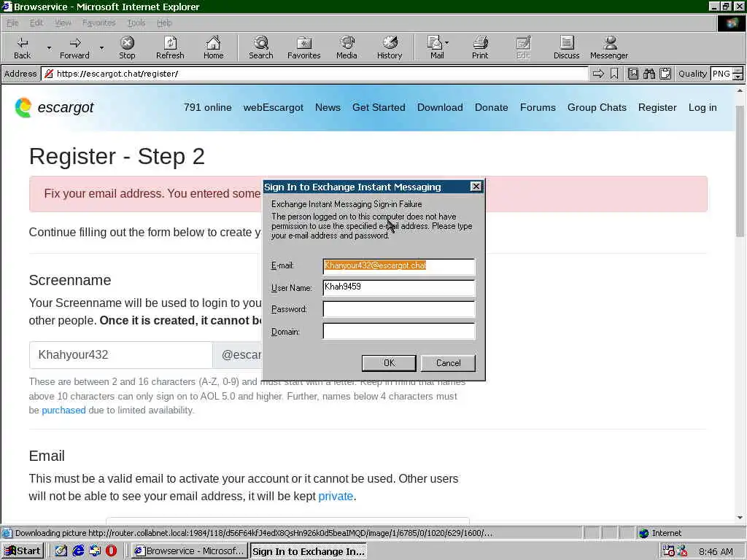This screenshot has width=747, height=560.
Task: Click the clipboard icon near Quality
Action: (665, 74)
